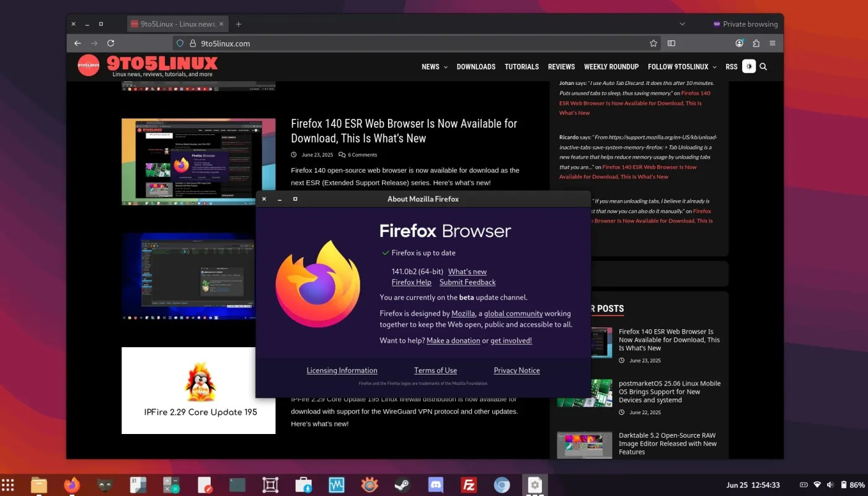Click the shield tracking protection icon
The image size is (868, 496).
[x=180, y=43]
